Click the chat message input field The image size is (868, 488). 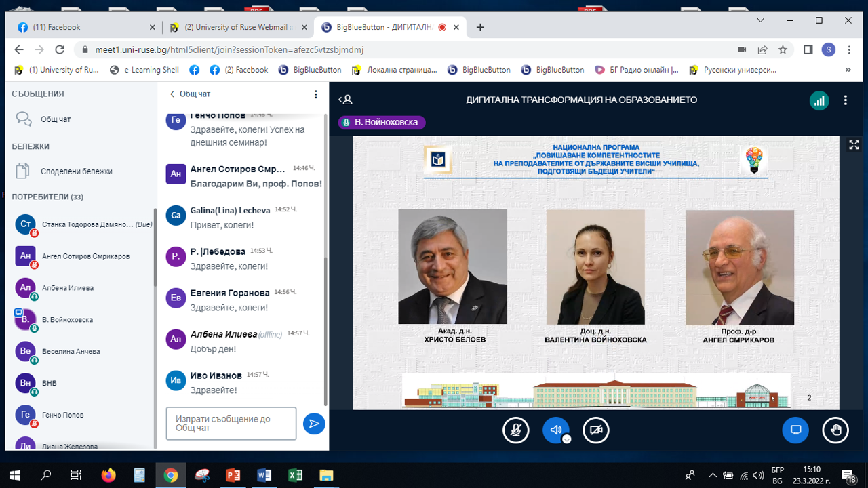click(x=231, y=424)
